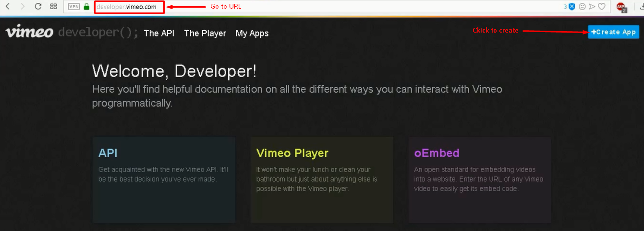Open the oEmbed card heading
644x231 pixels.
point(437,153)
